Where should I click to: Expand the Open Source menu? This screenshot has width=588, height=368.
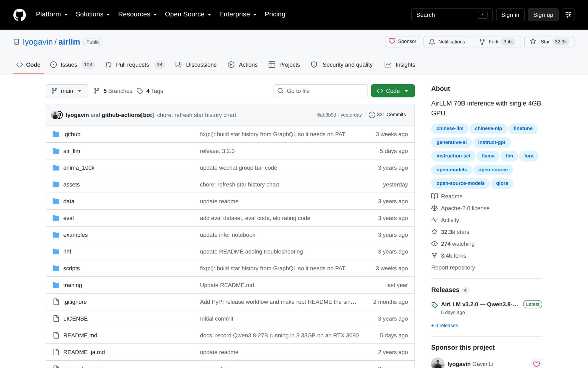pos(188,14)
